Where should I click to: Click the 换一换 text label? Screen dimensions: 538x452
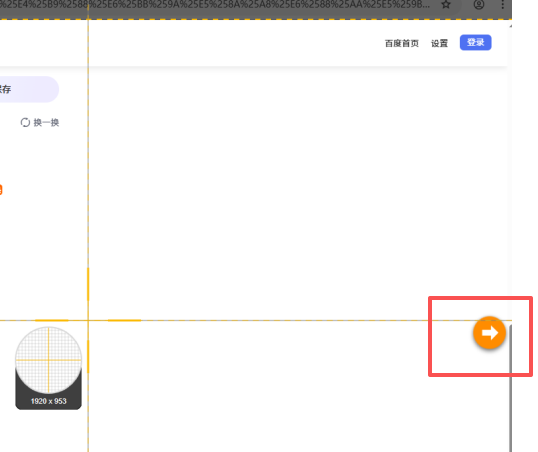coord(46,123)
